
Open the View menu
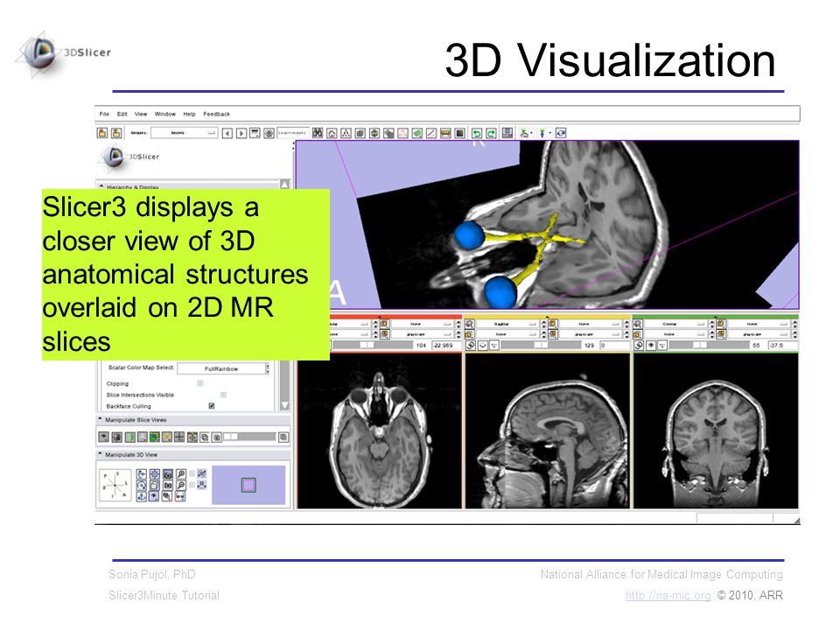tap(140, 114)
